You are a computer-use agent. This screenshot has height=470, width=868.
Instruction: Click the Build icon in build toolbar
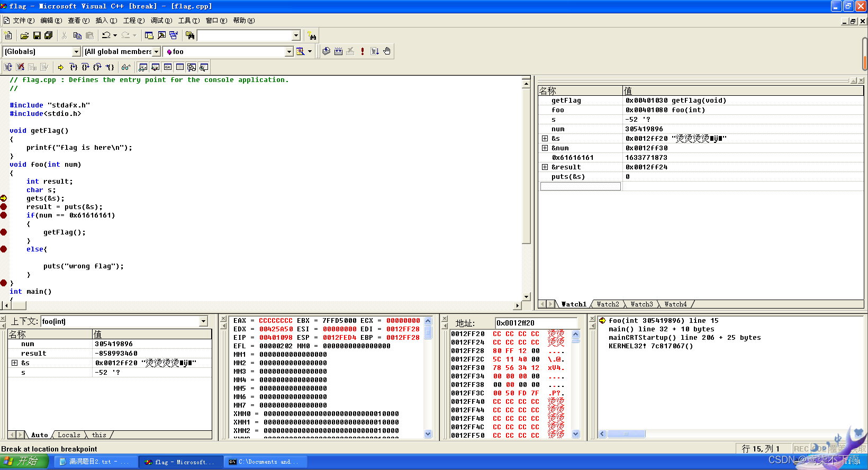[x=338, y=51]
